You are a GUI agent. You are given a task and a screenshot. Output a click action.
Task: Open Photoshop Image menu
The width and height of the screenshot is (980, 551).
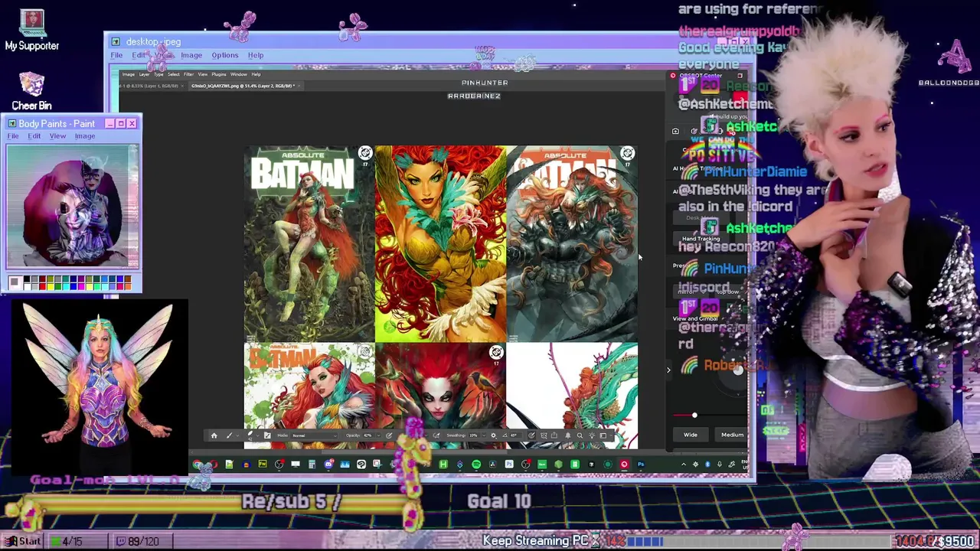tap(129, 74)
